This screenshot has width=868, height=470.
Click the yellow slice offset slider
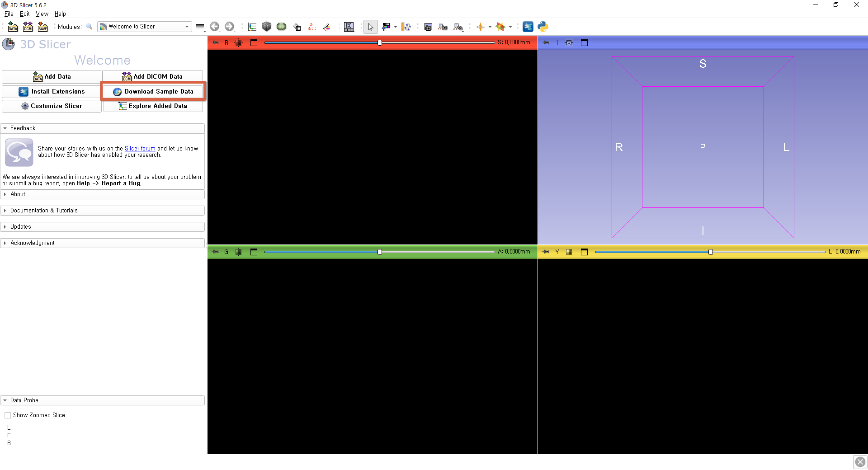(x=710, y=252)
